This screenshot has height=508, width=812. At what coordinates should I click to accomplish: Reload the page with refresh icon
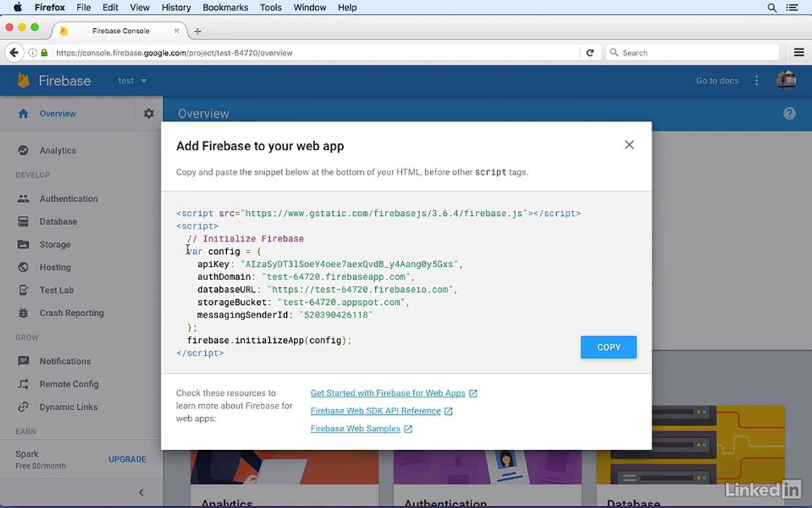pyautogui.click(x=590, y=52)
